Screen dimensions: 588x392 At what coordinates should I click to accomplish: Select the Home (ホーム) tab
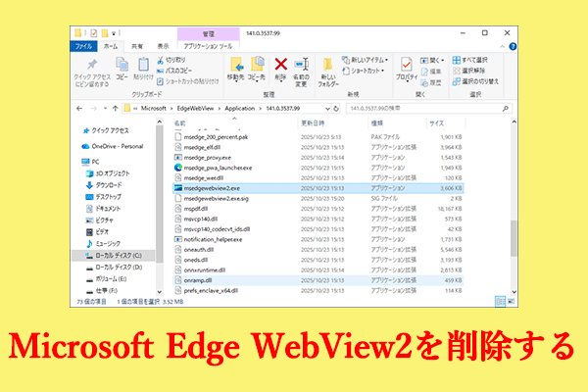point(111,46)
